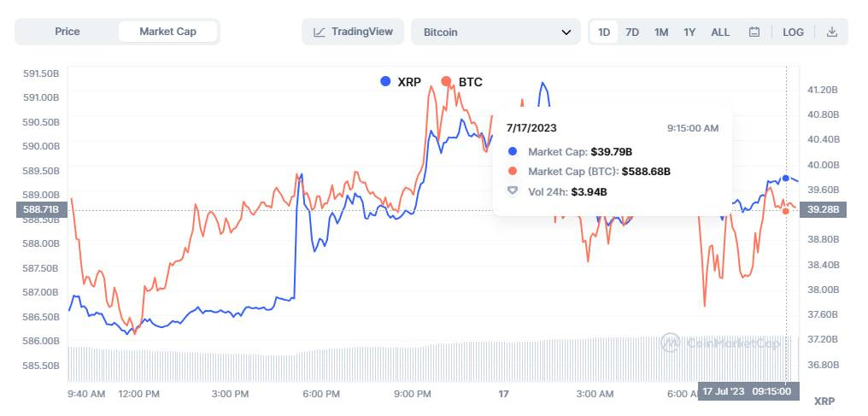Open the TradingView chart view
868x416 pixels.
353,32
